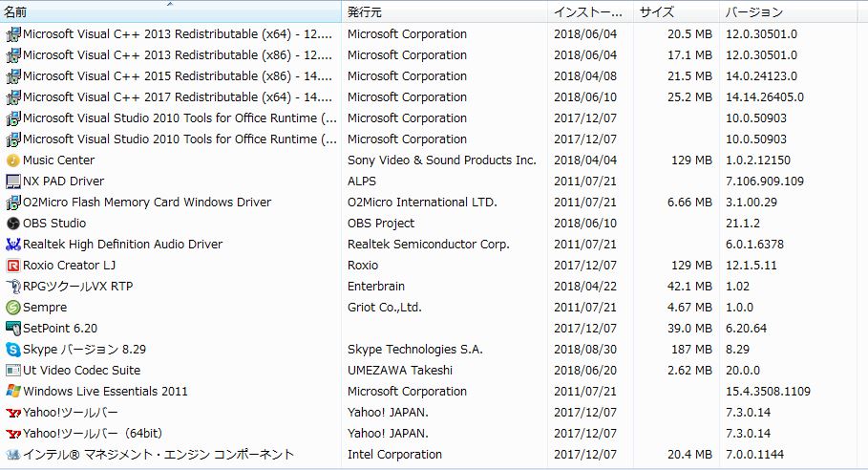The width and height of the screenshot is (868, 470).
Task: Click the Yahoo! toolbar (64bit) icon
Action: 13,434
